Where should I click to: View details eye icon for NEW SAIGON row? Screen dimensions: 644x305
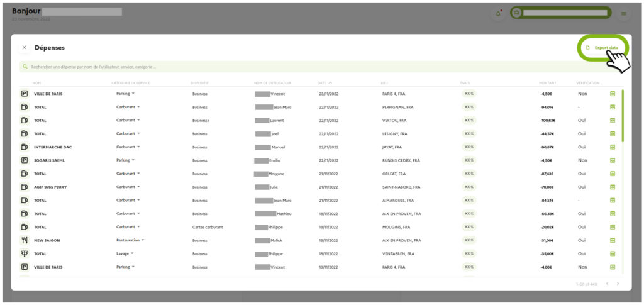pyautogui.click(x=612, y=240)
